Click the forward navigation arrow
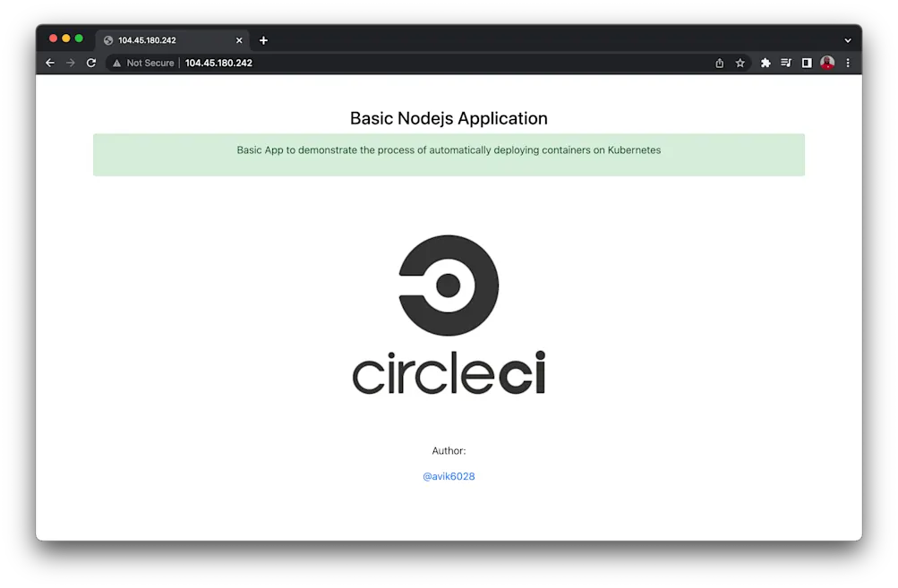 [x=71, y=63]
